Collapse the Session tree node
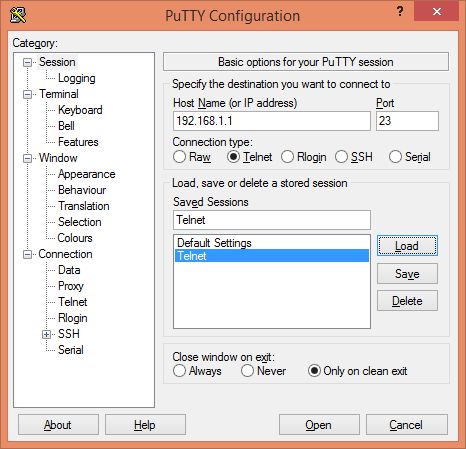This screenshot has height=449, width=466. tap(27, 62)
